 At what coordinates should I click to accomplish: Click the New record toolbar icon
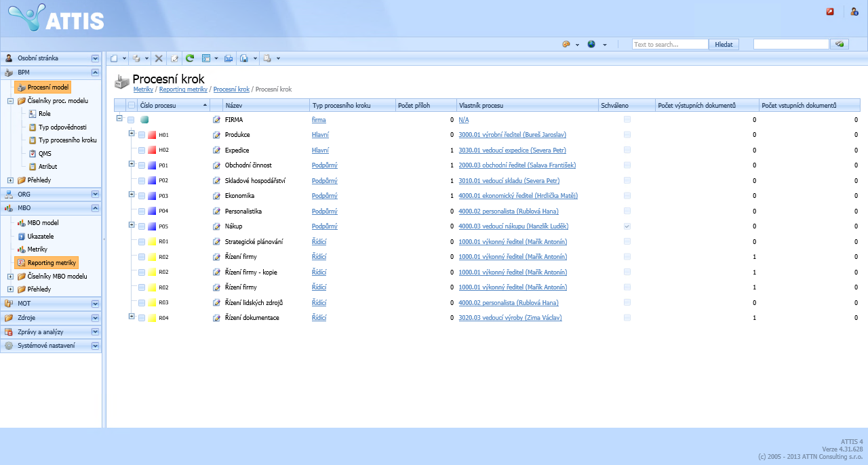[x=115, y=58]
